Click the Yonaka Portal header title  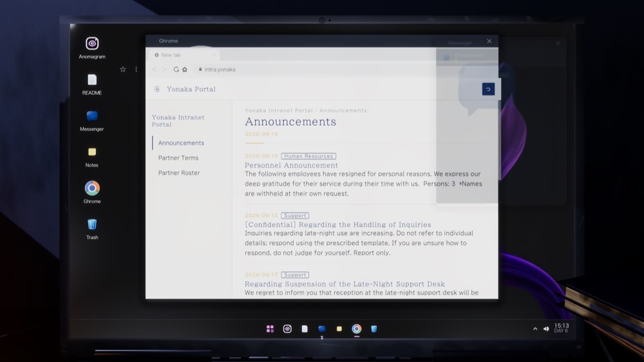(x=191, y=89)
